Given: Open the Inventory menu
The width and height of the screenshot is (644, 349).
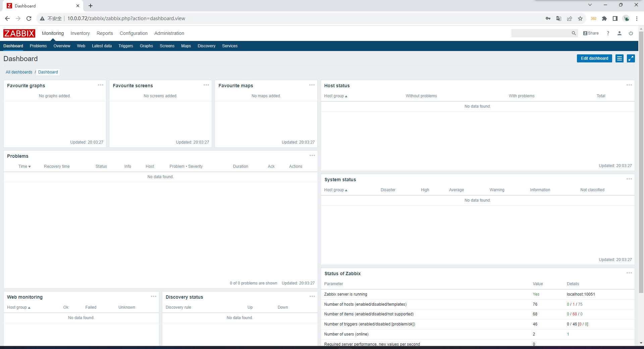Looking at the screenshot, I should point(80,33).
